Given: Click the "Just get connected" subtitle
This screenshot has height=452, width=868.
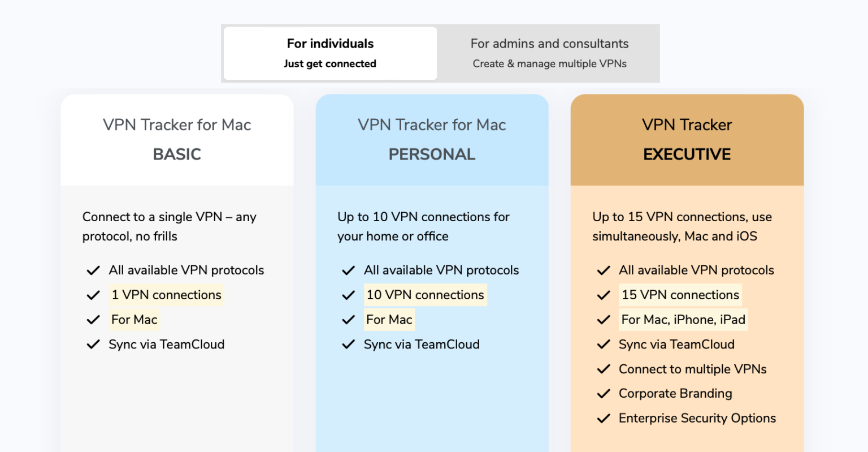Looking at the screenshot, I should pos(329,64).
